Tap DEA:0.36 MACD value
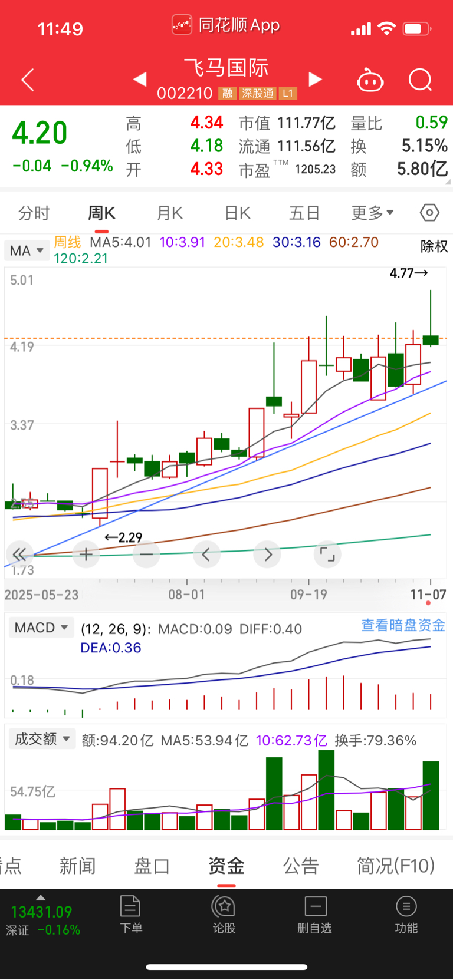The image size is (453, 980). (x=111, y=648)
